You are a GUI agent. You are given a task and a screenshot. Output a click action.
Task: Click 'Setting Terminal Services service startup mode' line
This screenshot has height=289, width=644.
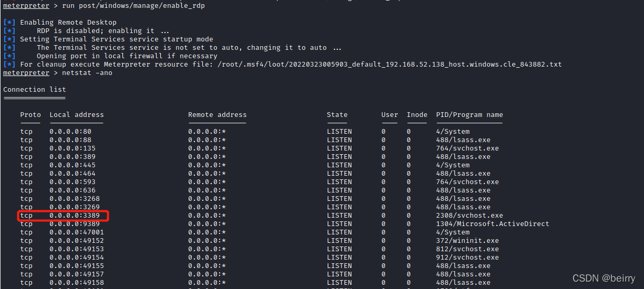click(117, 39)
